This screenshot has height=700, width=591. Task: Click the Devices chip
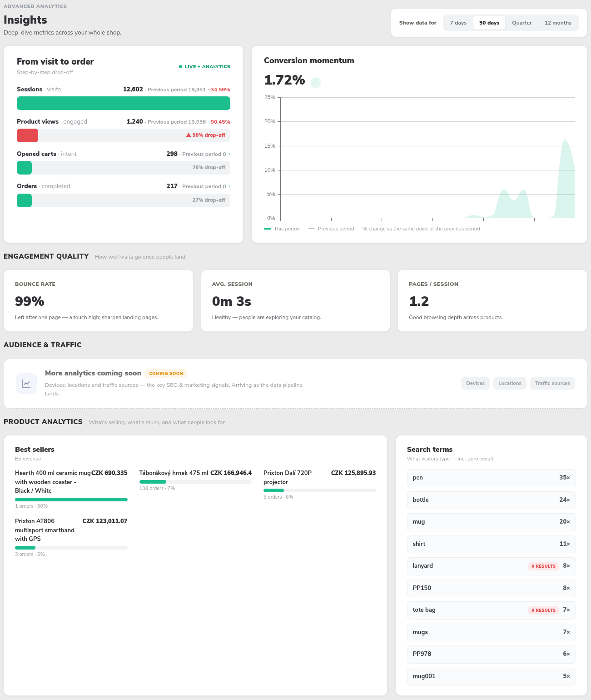pos(476,383)
